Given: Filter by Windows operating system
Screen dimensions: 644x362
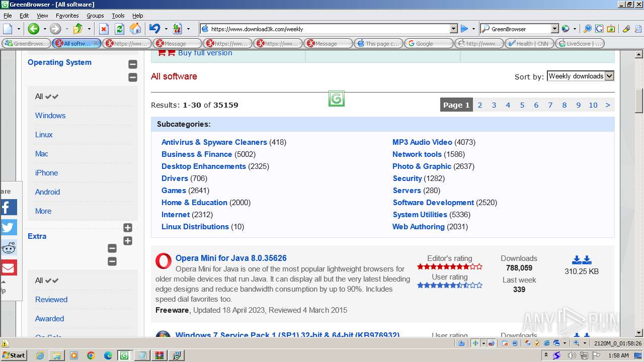Looking at the screenshot, I should (x=50, y=116).
